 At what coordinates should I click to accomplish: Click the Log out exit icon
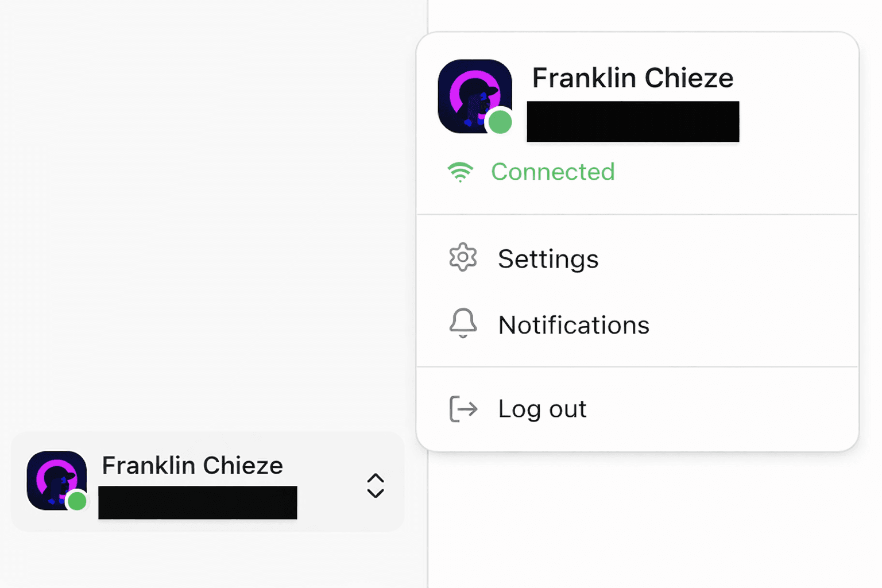coord(463,409)
